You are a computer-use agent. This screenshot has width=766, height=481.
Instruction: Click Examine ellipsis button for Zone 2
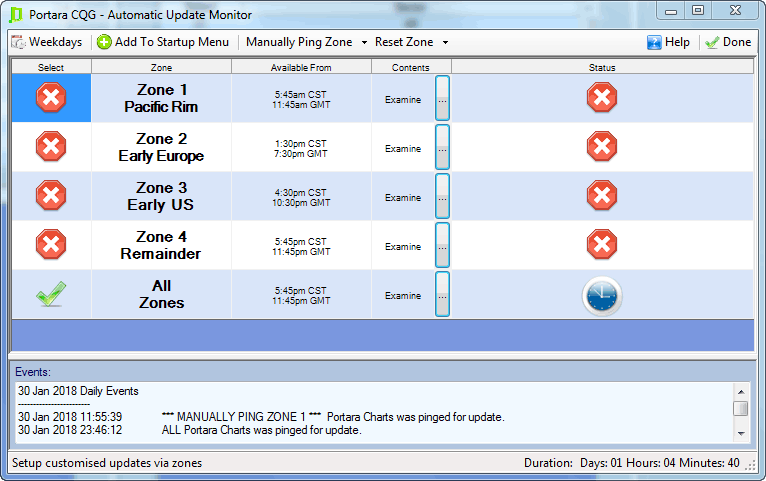click(x=442, y=147)
